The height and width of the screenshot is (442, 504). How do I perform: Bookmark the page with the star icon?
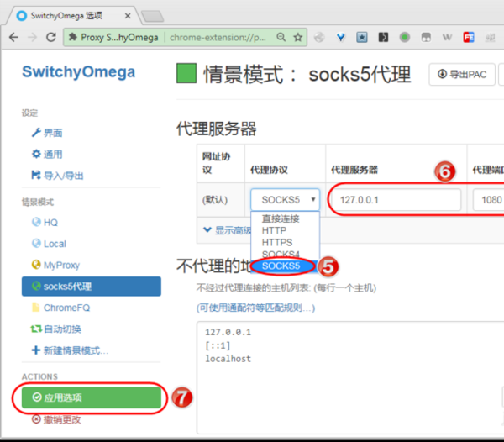coord(298,37)
